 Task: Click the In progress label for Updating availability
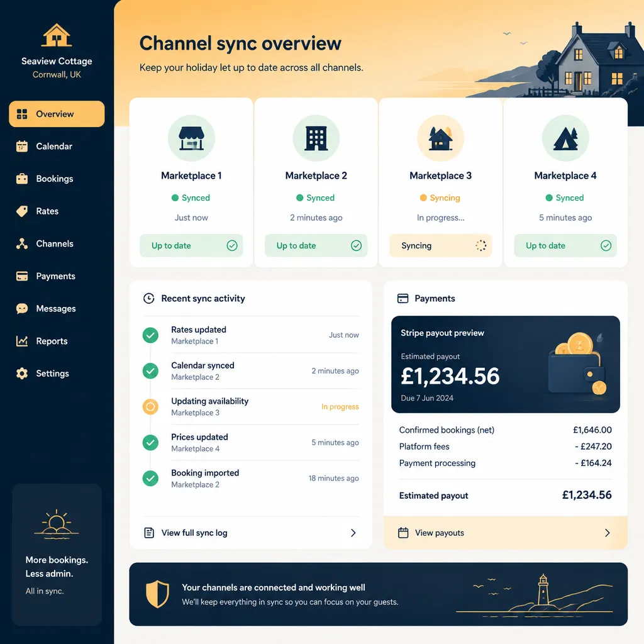(340, 407)
